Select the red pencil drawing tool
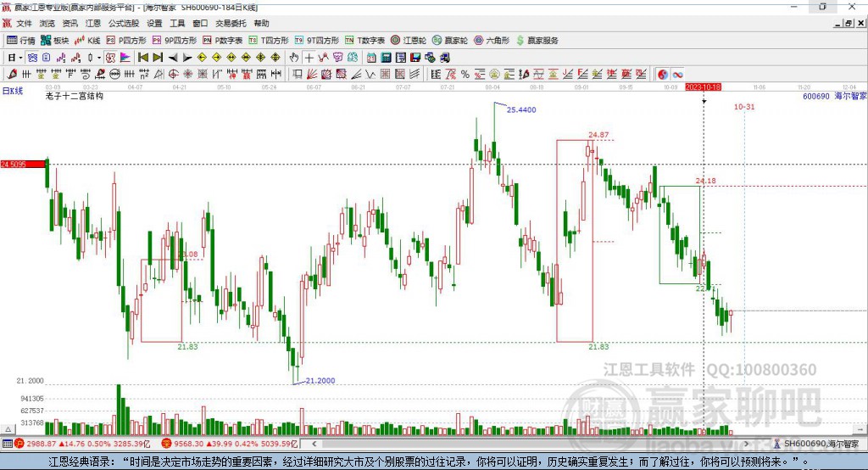The image size is (868, 470). [x=12, y=75]
